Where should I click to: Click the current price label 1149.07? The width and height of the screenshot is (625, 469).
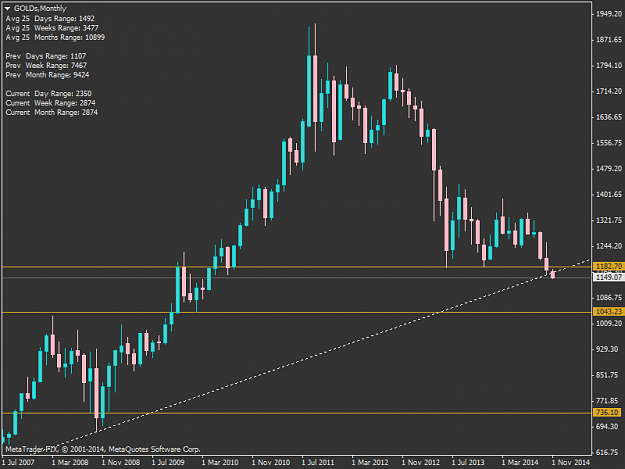click(x=608, y=277)
